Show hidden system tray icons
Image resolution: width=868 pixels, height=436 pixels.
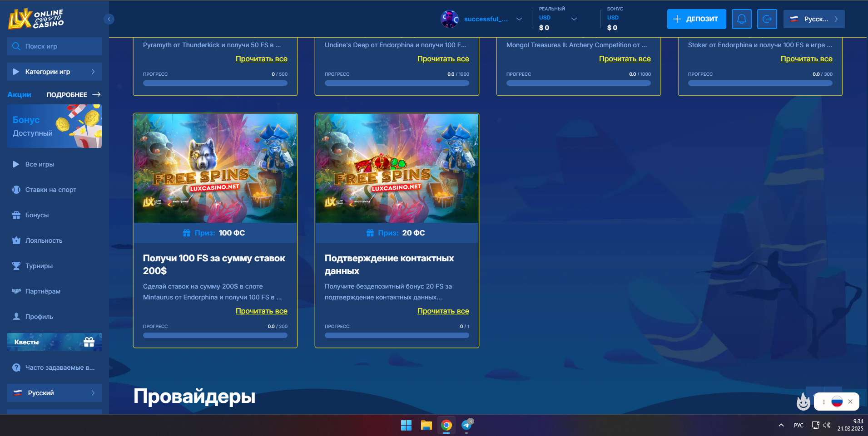click(x=781, y=425)
